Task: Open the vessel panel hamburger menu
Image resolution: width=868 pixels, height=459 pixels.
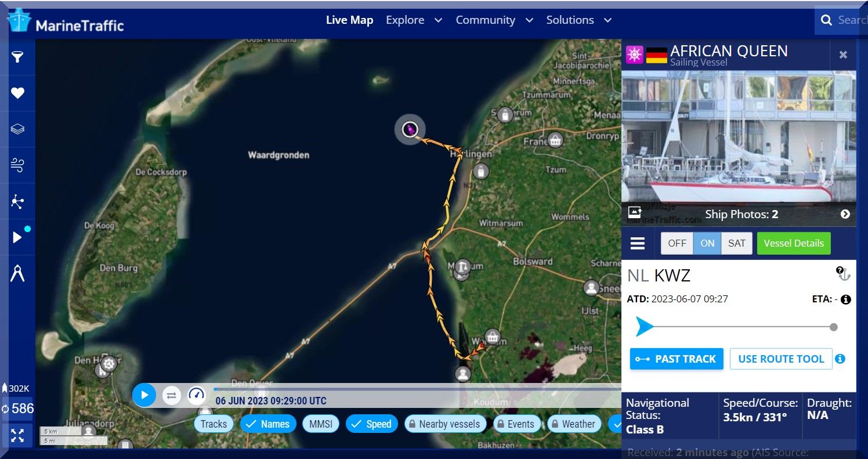Action: 638,243
